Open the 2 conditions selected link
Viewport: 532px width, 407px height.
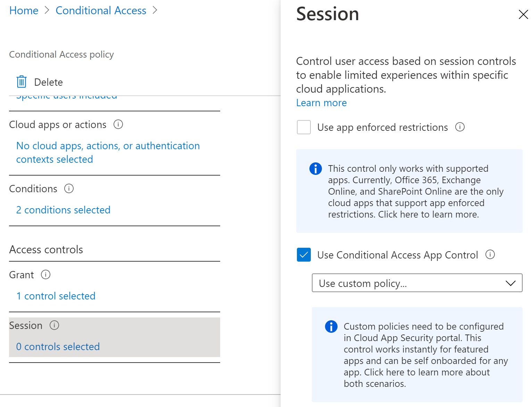pos(63,210)
